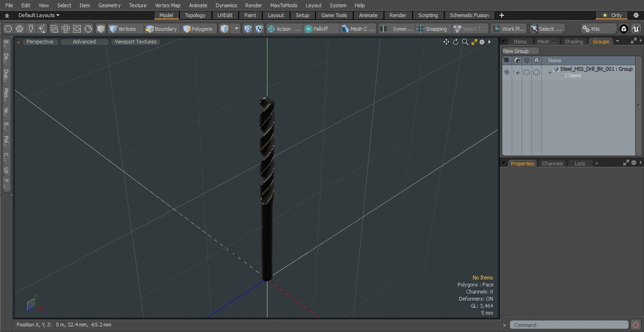
Task: Switch to the Lists tab
Action: pyautogui.click(x=580, y=163)
